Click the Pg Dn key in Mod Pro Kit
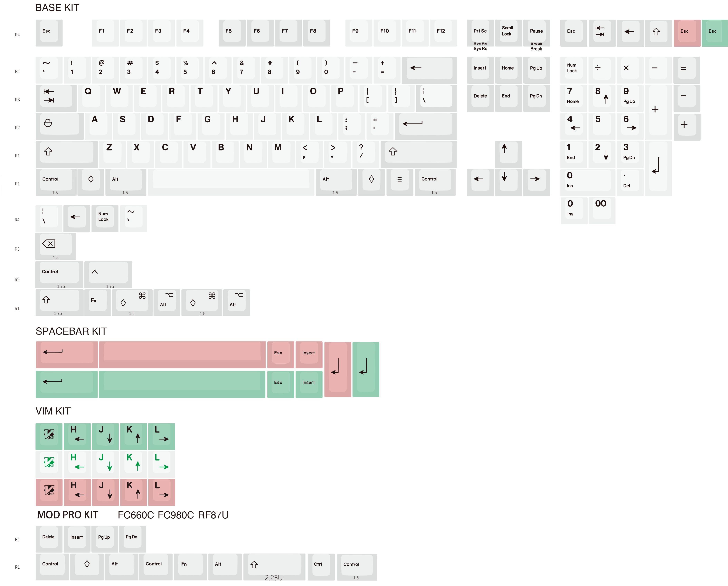 click(x=133, y=539)
